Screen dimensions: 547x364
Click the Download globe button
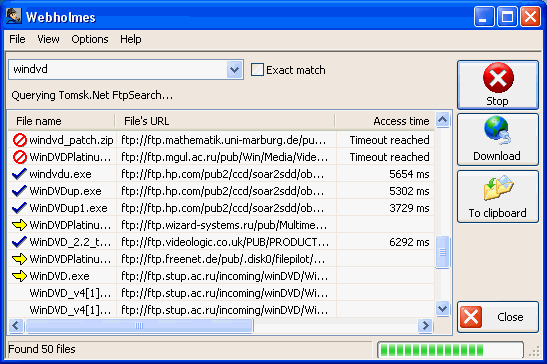click(x=498, y=139)
